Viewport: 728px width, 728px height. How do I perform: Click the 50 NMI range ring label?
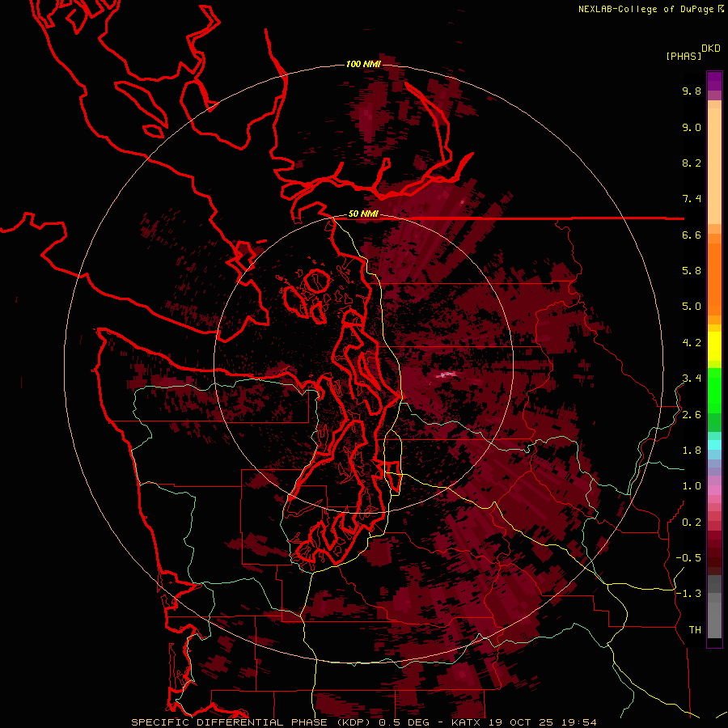[x=363, y=214]
